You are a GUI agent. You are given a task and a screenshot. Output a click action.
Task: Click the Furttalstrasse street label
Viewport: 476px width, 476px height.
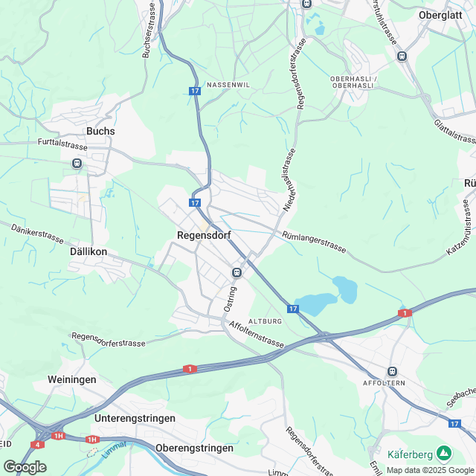tap(62, 144)
